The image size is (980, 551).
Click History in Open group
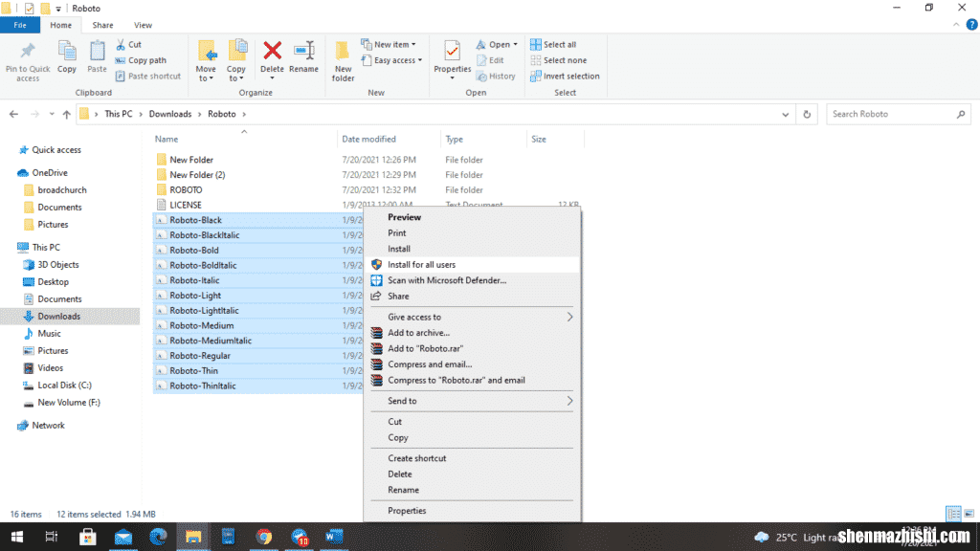coord(496,77)
